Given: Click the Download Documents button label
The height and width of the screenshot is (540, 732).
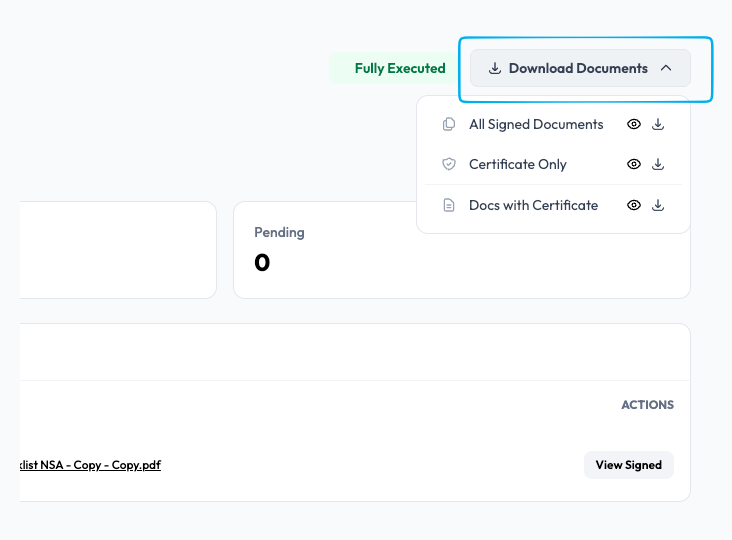Looking at the screenshot, I should pyautogui.click(x=578, y=68).
